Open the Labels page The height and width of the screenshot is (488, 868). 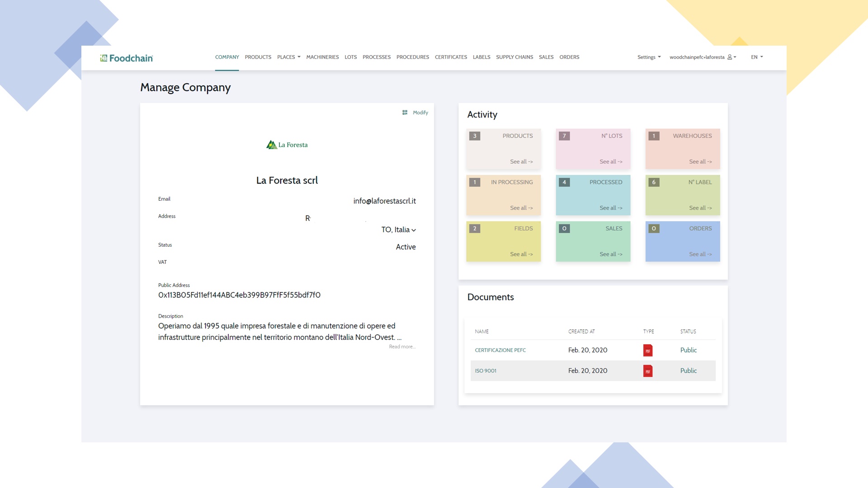(481, 57)
